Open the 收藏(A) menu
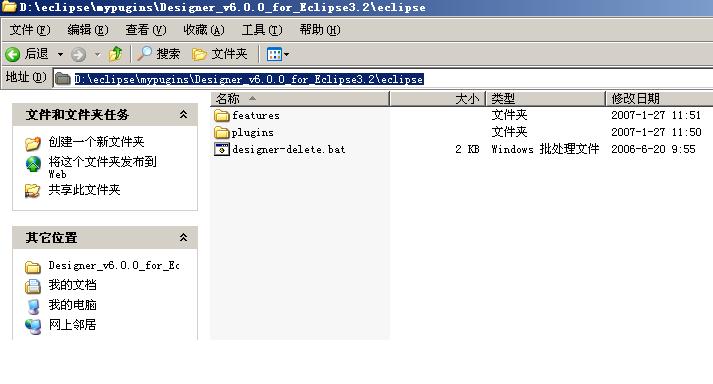Viewport: 713px width, 384px height. pyautogui.click(x=204, y=30)
